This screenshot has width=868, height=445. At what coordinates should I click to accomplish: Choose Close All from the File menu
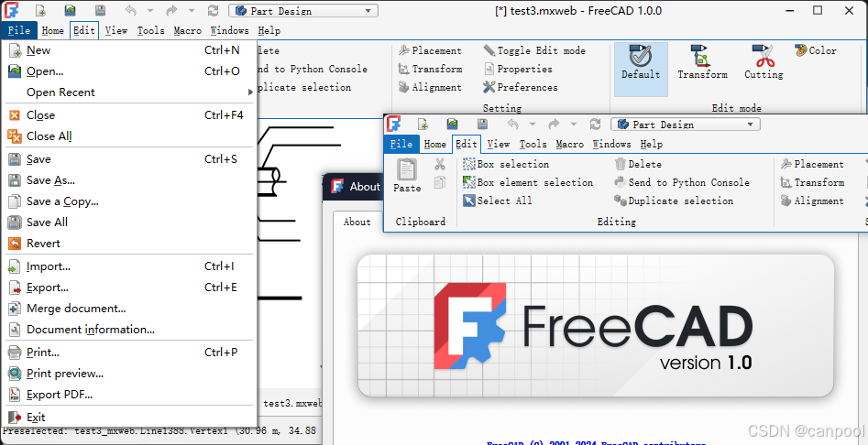point(129,136)
